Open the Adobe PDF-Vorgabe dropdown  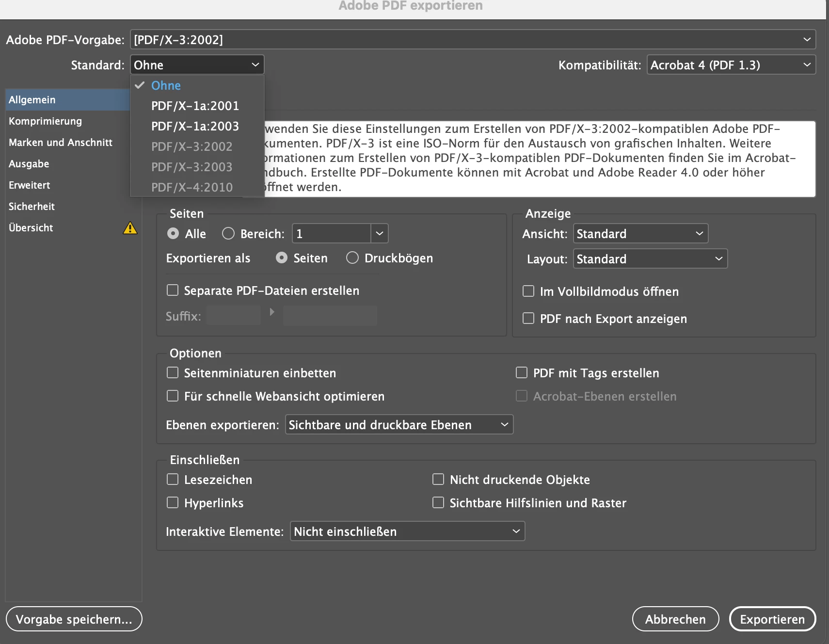click(473, 39)
